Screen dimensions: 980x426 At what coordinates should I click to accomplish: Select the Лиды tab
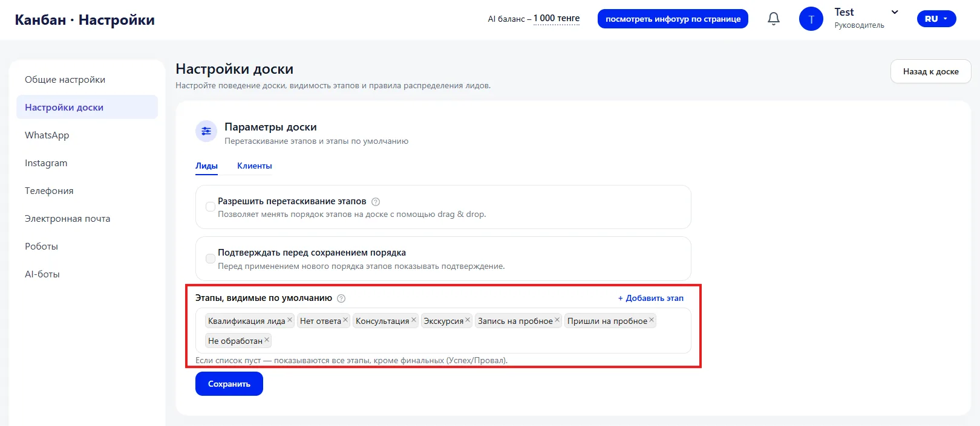click(x=206, y=166)
